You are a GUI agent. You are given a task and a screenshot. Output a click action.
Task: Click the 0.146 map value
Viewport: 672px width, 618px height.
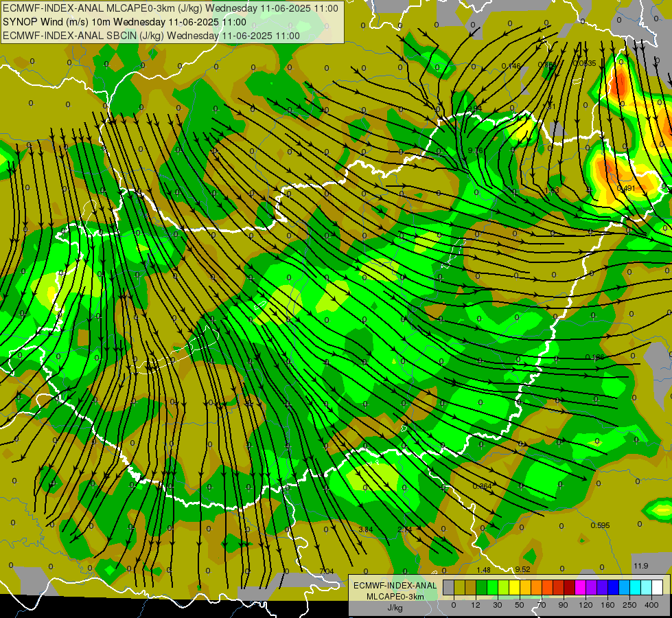pyautogui.click(x=511, y=66)
